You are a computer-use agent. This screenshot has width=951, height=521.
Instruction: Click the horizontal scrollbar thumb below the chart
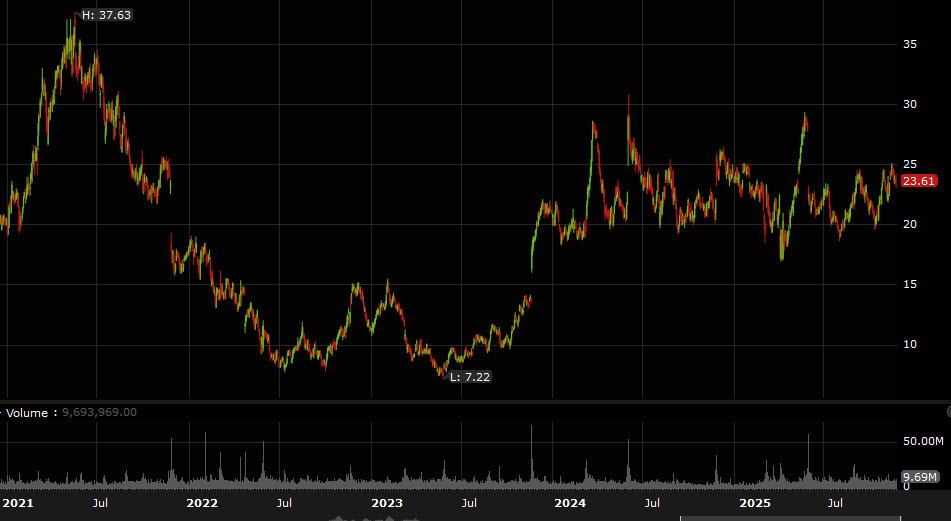coord(790,518)
